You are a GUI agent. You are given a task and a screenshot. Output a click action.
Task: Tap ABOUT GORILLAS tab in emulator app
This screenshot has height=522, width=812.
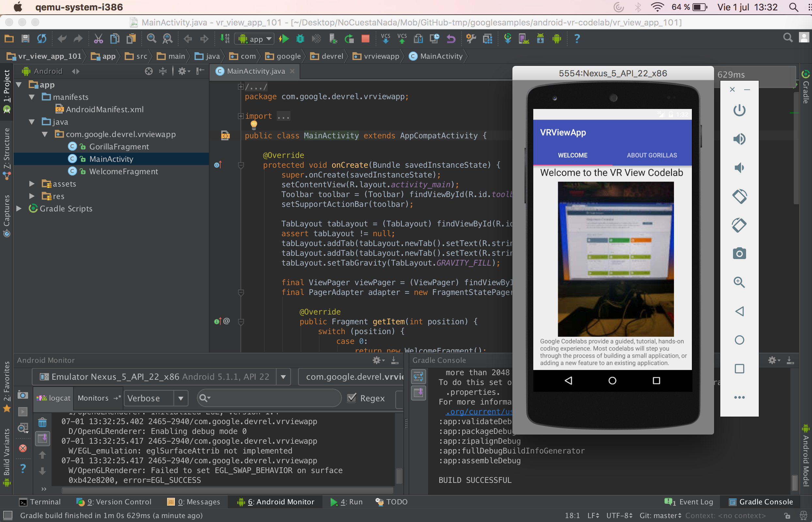(652, 155)
